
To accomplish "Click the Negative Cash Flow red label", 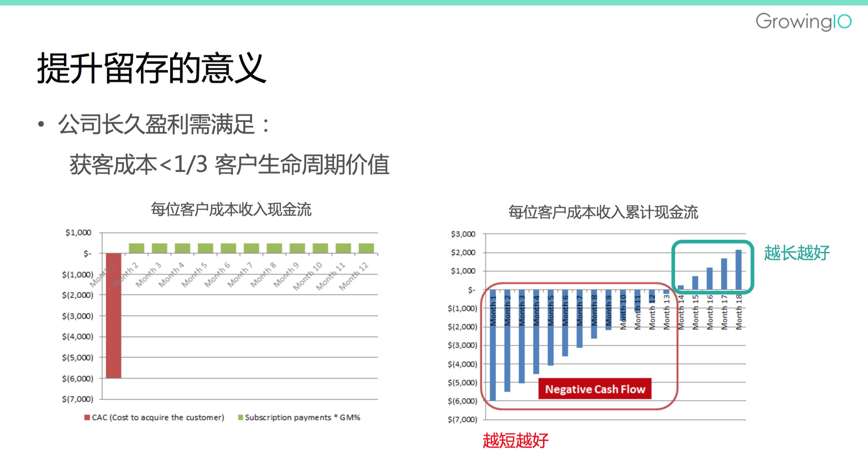I will 595,389.
